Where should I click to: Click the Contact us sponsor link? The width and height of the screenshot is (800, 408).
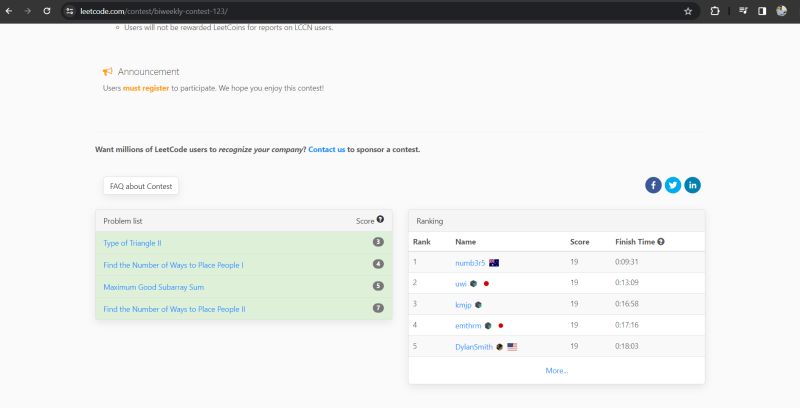pyautogui.click(x=327, y=149)
